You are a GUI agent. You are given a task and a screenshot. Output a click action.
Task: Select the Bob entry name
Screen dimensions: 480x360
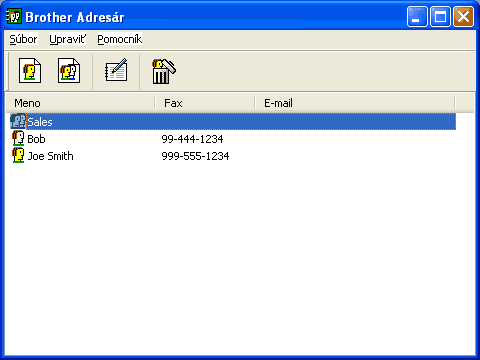coord(36,139)
